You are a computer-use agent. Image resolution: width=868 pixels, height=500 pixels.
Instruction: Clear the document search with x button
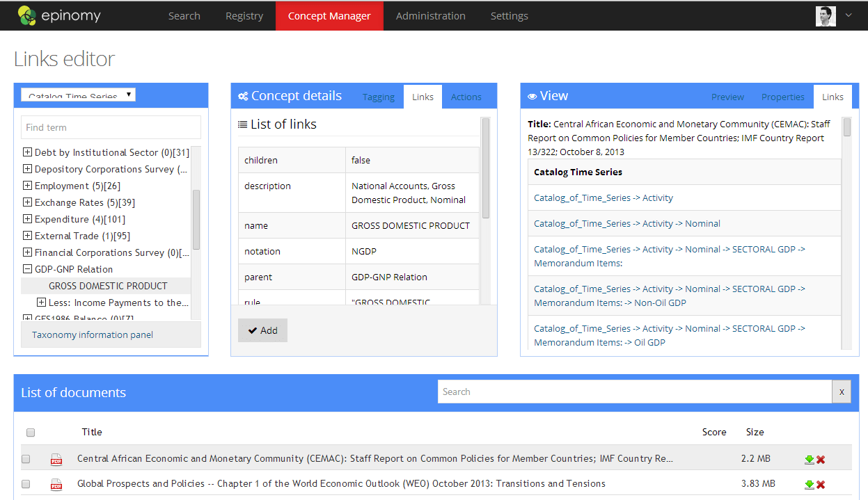click(841, 392)
